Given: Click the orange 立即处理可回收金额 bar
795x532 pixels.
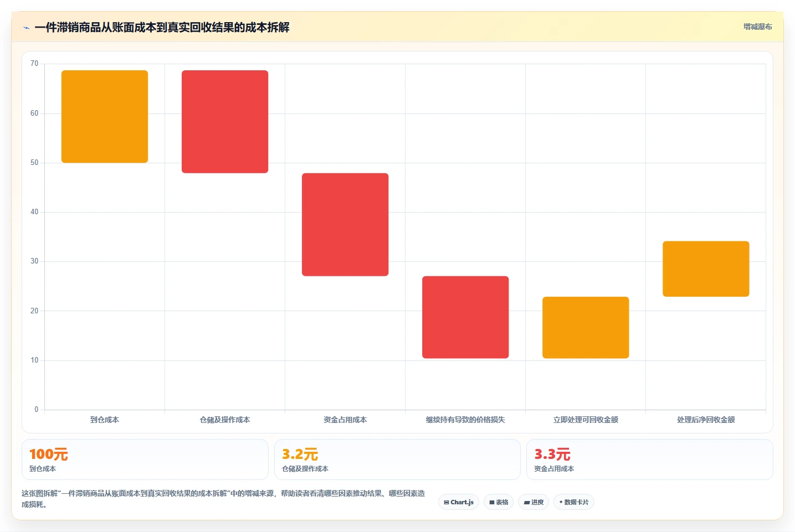Looking at the screenshot, I should coord(586,328).
